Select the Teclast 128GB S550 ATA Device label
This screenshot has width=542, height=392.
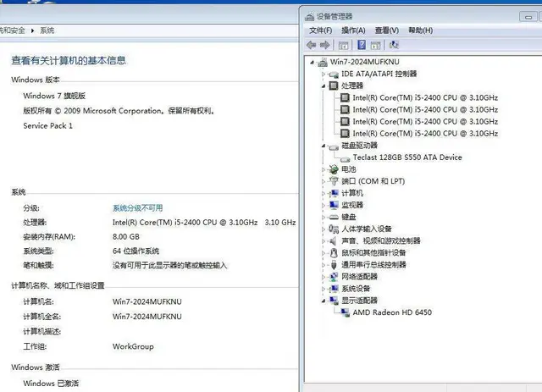click(407, 157)
